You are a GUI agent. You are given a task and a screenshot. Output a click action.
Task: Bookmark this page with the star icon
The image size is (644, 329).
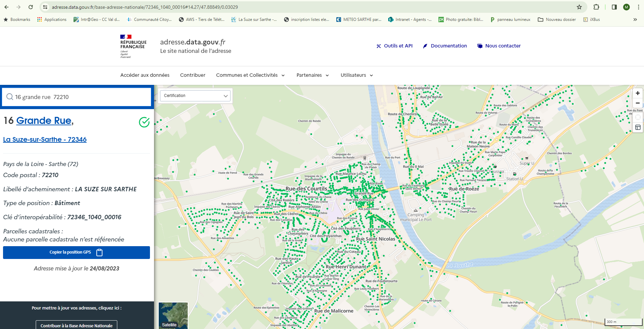(579, 7)
